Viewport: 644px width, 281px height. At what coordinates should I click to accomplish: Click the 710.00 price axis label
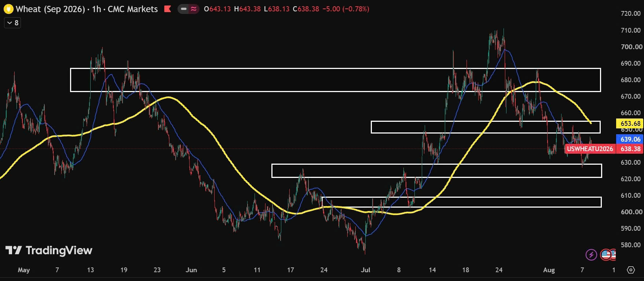tap(631, 30)
